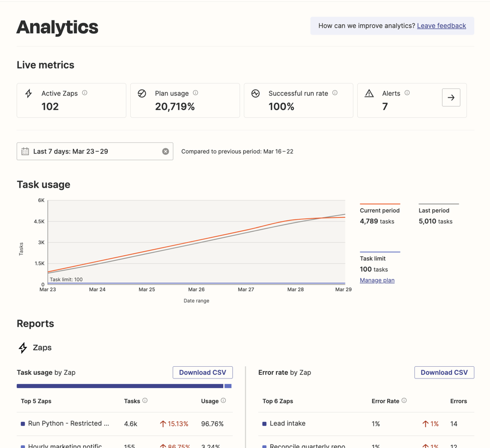This screenshot has height=448, width=490.
Task: Click the Alerts warning triangle icon
Action: pyautogui.click(x=369, y=94)
